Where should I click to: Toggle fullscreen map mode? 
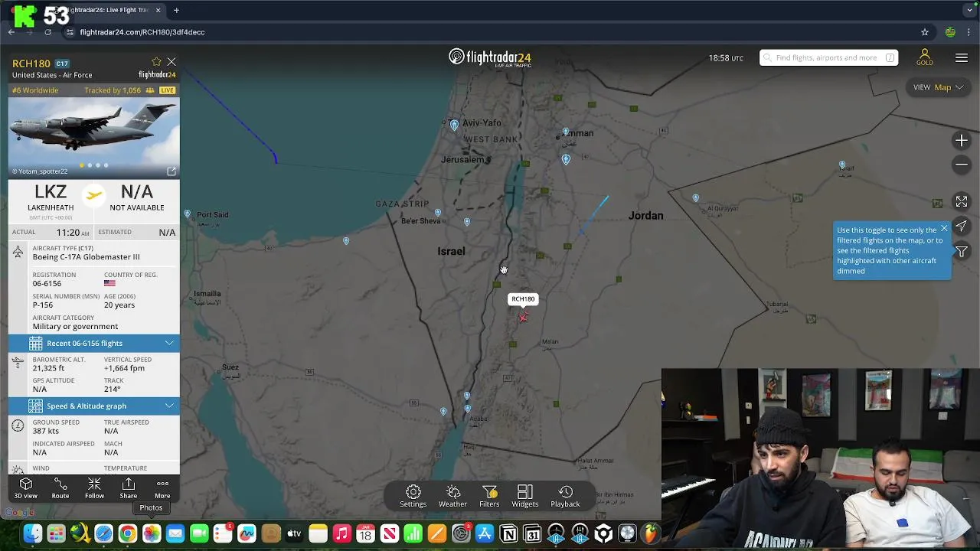pos(962,201)
